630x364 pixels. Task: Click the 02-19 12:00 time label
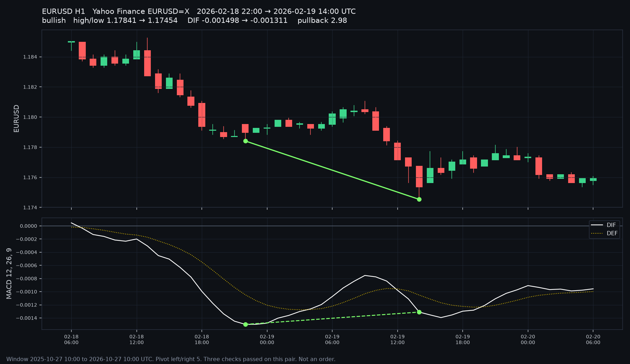[397, 339]
